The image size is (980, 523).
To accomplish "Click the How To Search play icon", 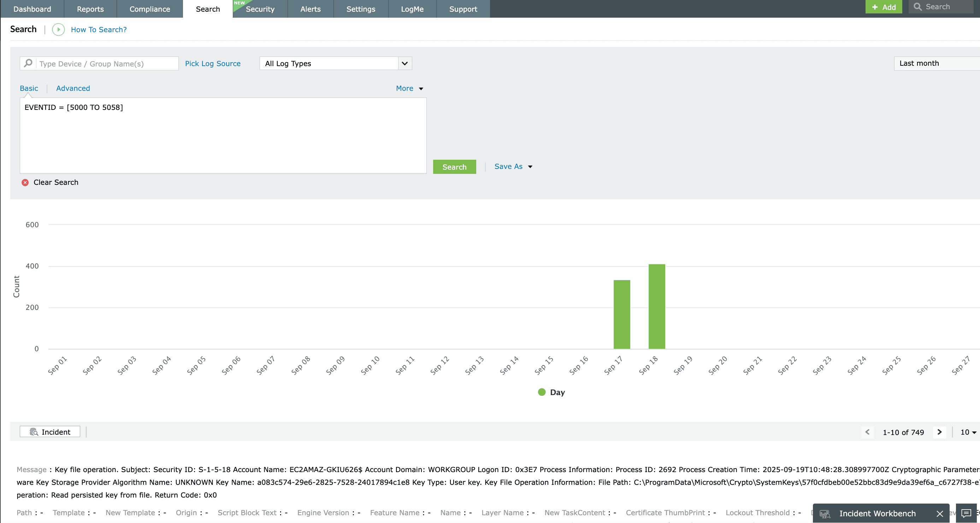I will point(58,29).
